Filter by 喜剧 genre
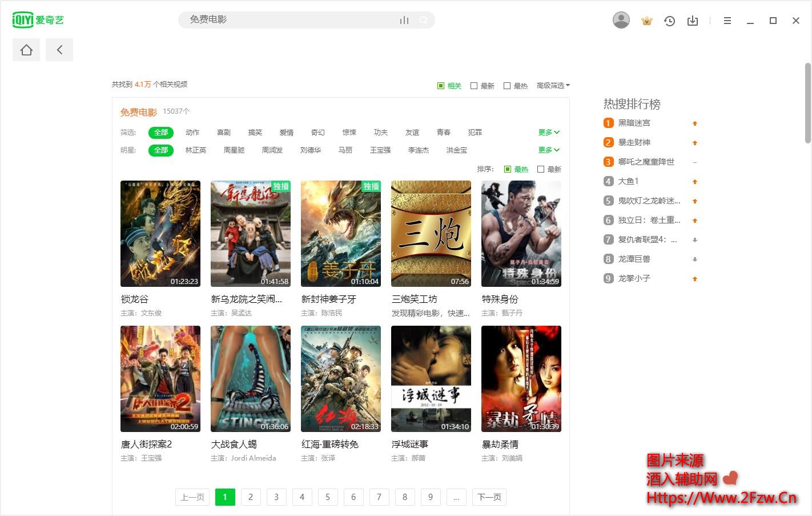 (x=224, y=132)
